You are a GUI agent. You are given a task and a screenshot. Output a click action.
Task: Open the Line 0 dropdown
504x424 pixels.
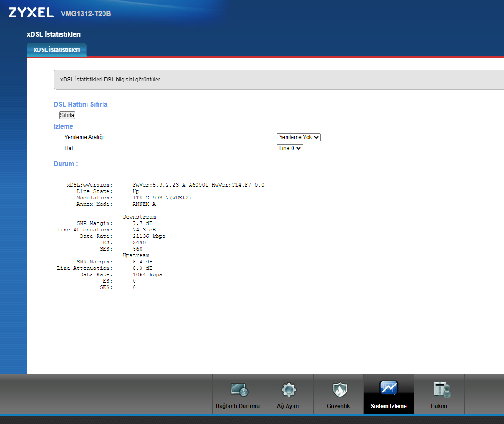[290, 148]
